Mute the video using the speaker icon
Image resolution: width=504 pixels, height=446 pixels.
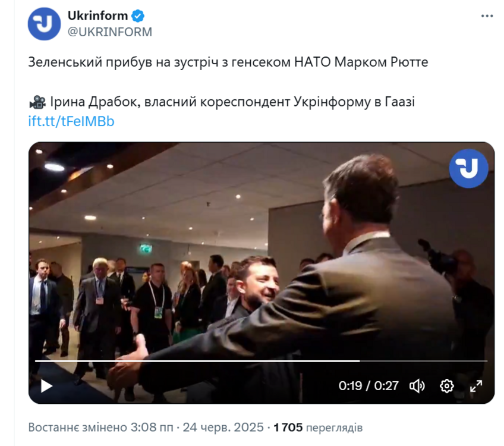click(417, 386)
